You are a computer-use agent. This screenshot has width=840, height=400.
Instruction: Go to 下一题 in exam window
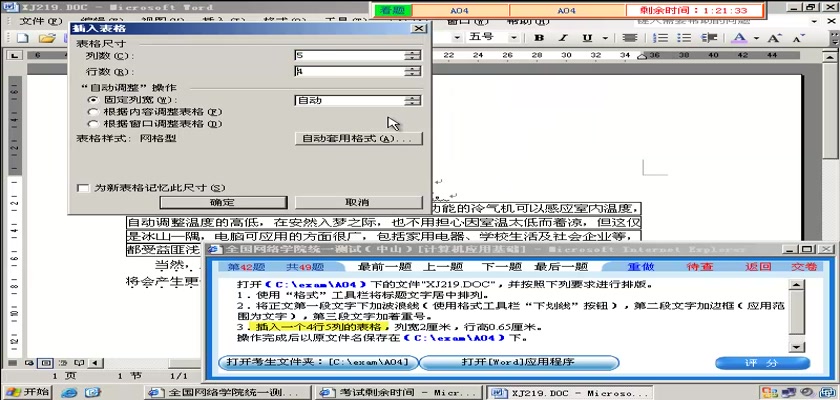[501, 267]
